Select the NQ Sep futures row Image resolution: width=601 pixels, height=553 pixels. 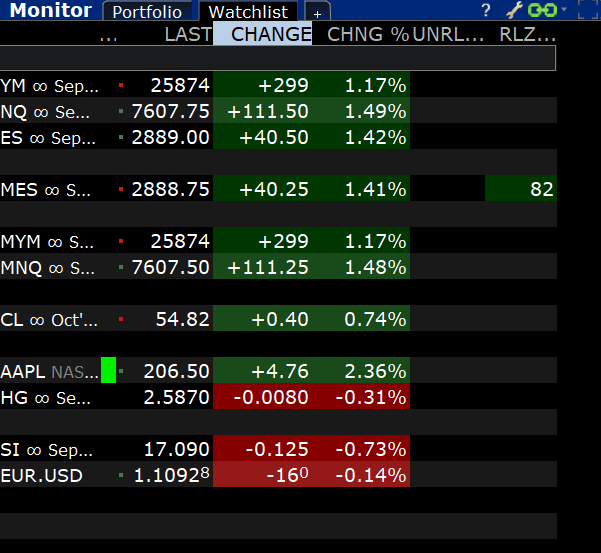tap(278, 111)
